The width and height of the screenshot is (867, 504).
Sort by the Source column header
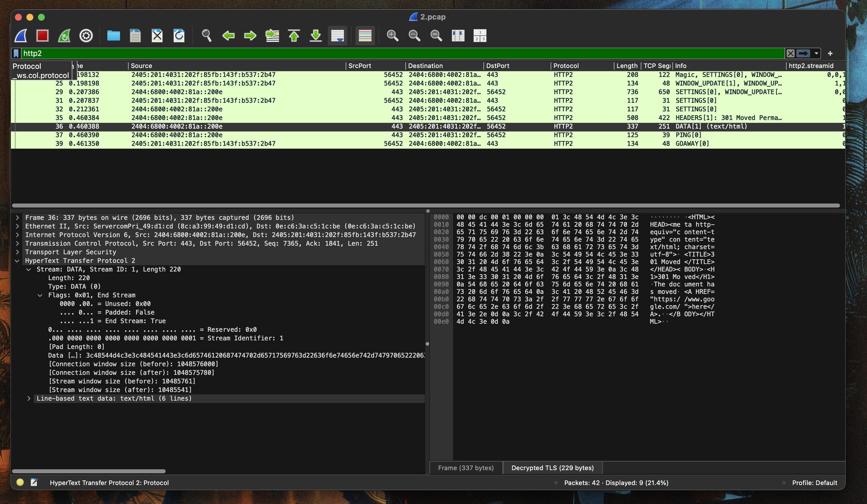pyautogui.click(x=237, y=66)
